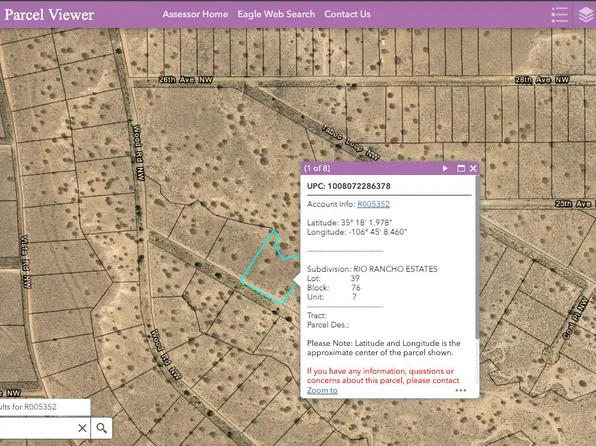Open Assessor Home menu item
Viewport: 596px width, 446px height.
[195, 14]
